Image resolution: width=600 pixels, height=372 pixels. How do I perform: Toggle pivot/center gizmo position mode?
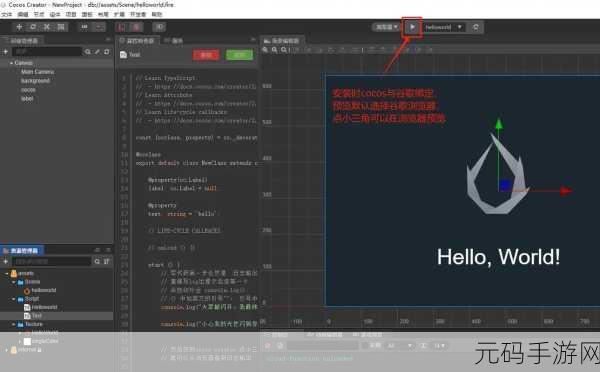pyautogui.click(x=84, y=27)
